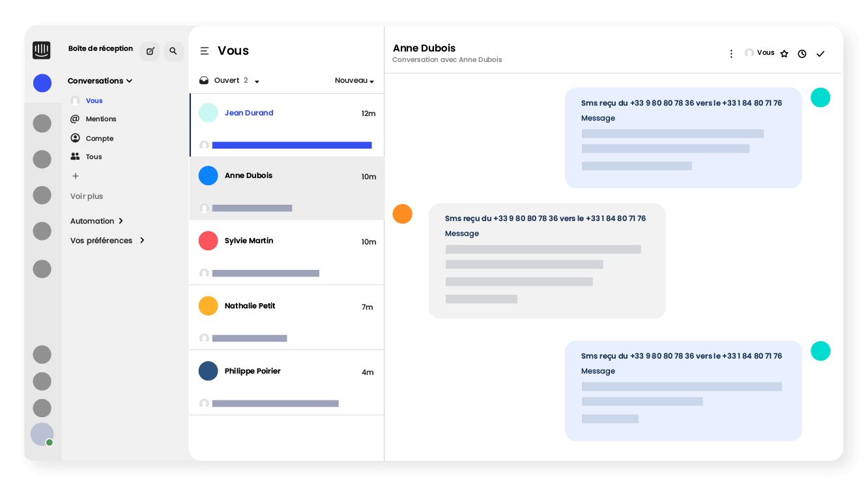Click the search icon near Boîte de réception
Viewport: 868px width, 487px height.
173,51
